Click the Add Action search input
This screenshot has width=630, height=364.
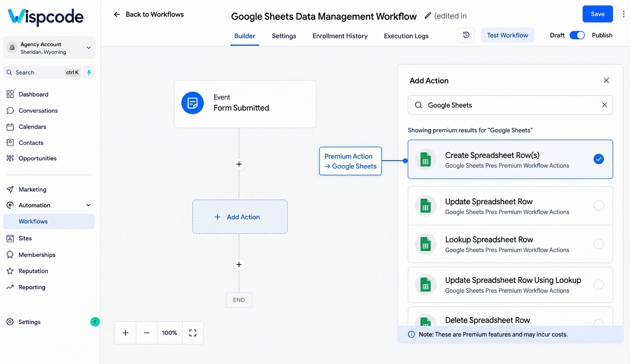click(510, 105)
